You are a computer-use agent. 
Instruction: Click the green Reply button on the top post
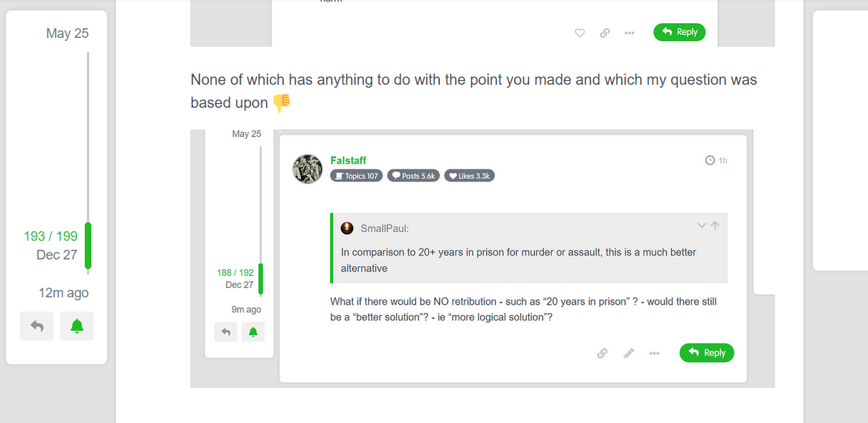coord(679,32)
